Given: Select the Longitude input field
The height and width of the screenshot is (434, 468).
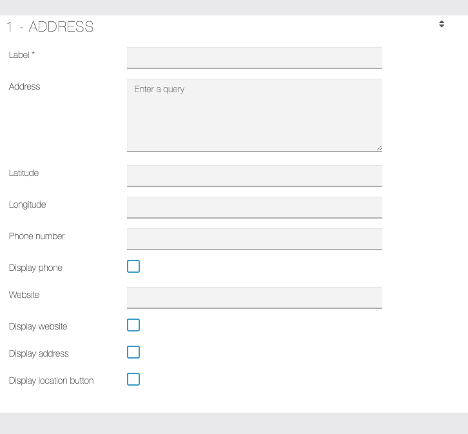Looking at the screenshot, I should (x=254, y=208).
